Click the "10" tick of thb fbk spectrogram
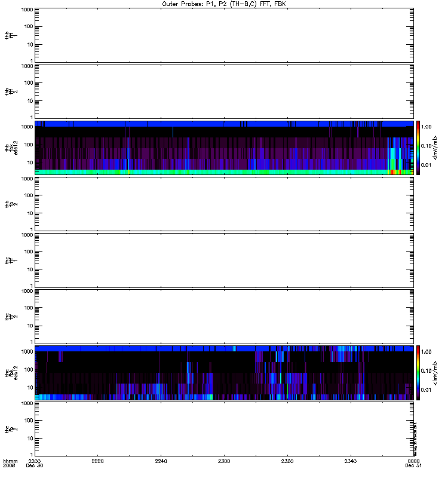 (x=30, y=163)
